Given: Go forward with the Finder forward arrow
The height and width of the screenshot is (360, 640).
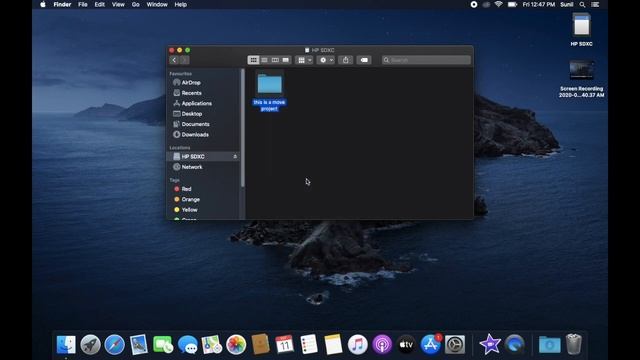Looking at the screenshot, I should coord(184,60).
